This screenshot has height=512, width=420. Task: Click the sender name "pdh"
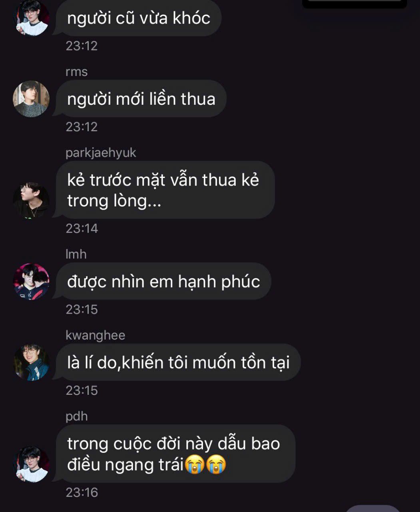point(76,416)
